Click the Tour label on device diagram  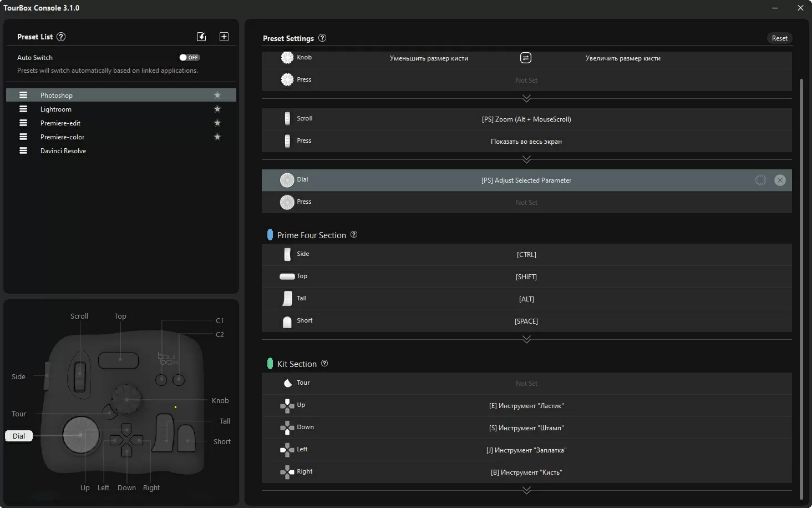[19, 414]
